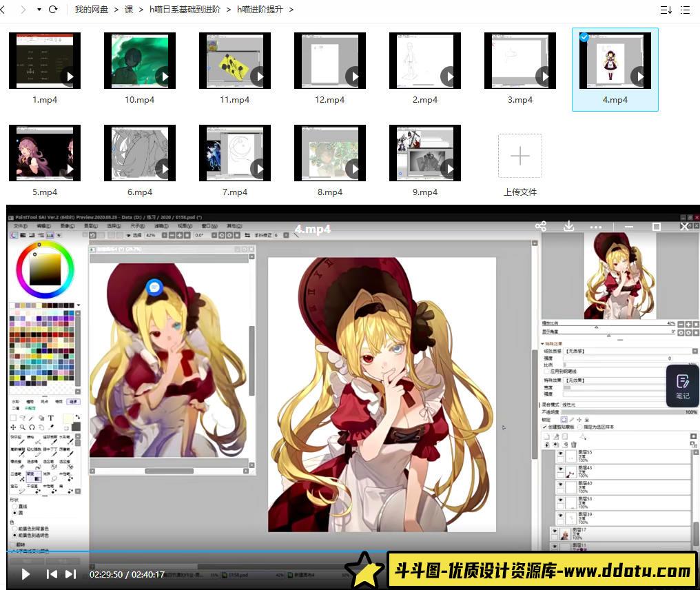Select the Move tool in SAI toolbox

[13, 427]
